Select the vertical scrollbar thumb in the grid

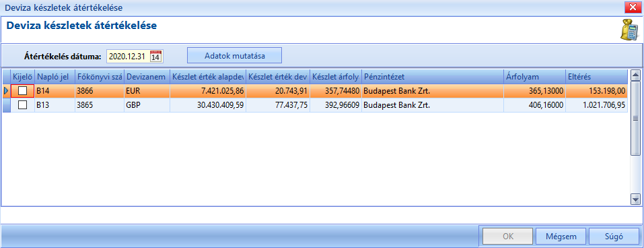click(x=635, y=119)
